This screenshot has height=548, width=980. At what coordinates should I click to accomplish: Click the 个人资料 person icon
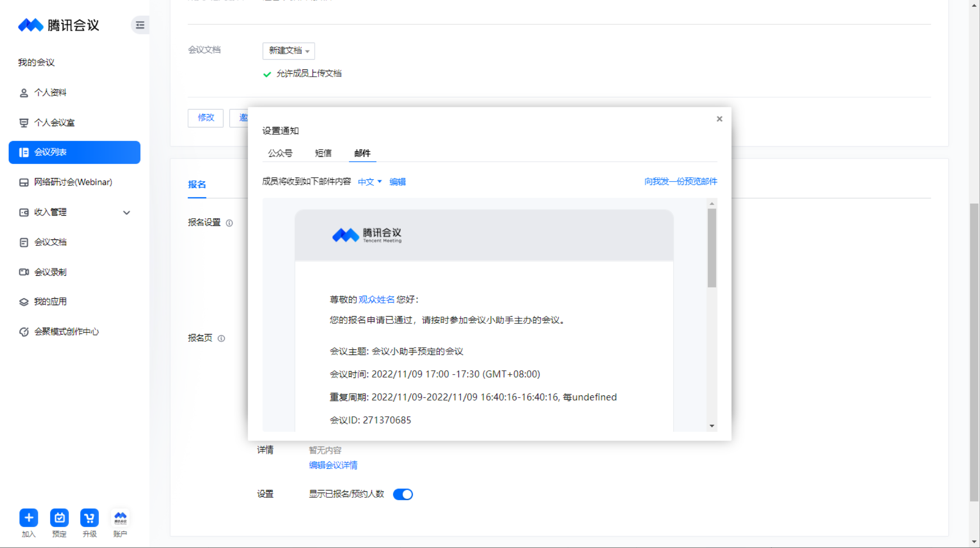24,93
